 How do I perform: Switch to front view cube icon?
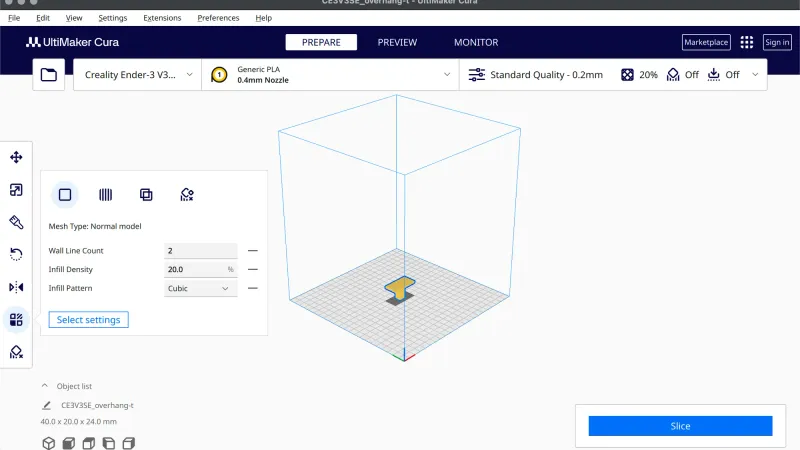tap(68, 443)
